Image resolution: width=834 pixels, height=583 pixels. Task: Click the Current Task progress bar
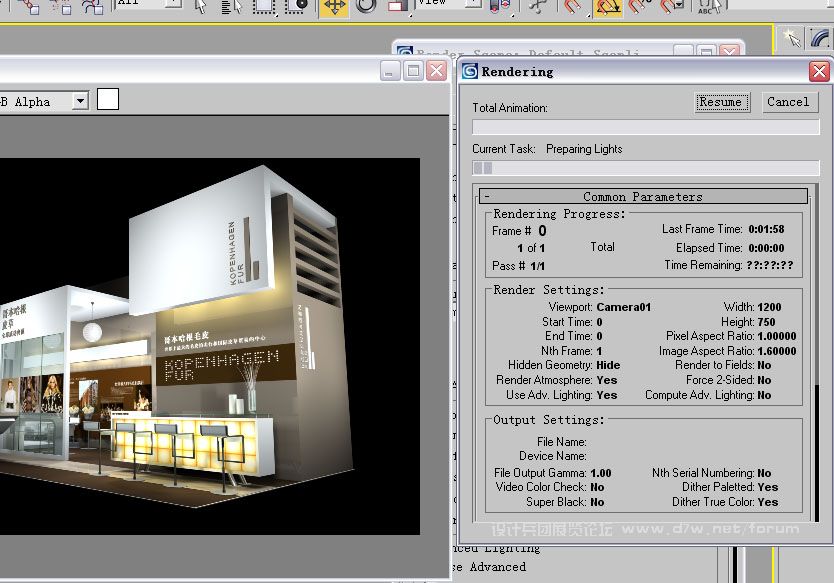[x=646, y=168]
